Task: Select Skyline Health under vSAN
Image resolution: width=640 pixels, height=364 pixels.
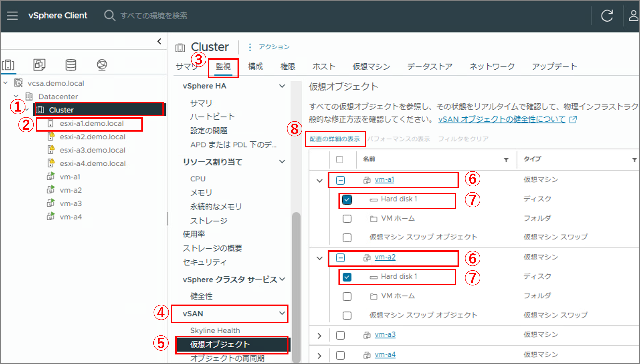Action: (215, 331)
